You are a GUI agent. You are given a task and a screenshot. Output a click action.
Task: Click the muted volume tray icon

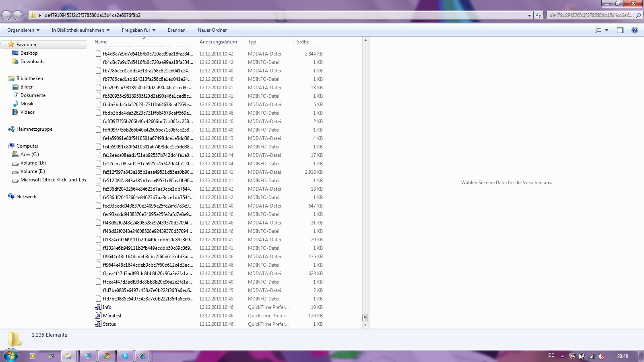click(x=601, y=356)
